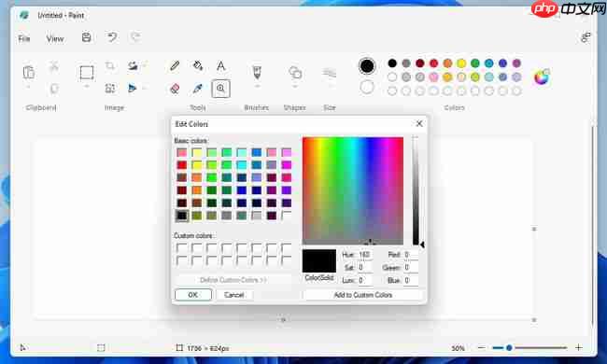Click the Resize image icon
The width and height of the screenshot is (607, 364).
[x=110, y=89]
